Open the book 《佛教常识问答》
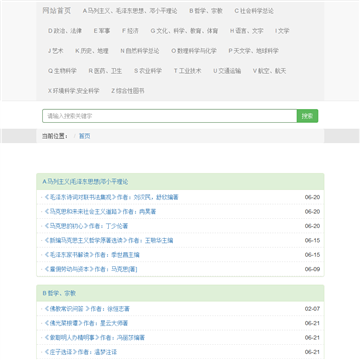Screen dimensions: 360x360 point(87,309)
